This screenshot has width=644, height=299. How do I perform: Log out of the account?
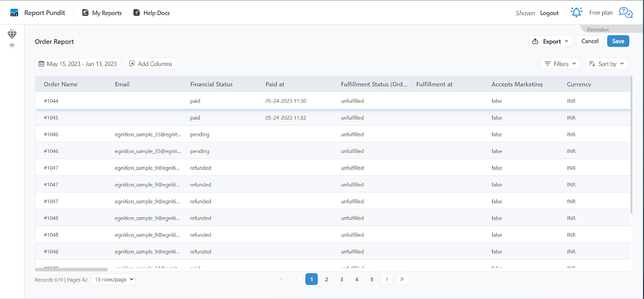click(549, 13)
